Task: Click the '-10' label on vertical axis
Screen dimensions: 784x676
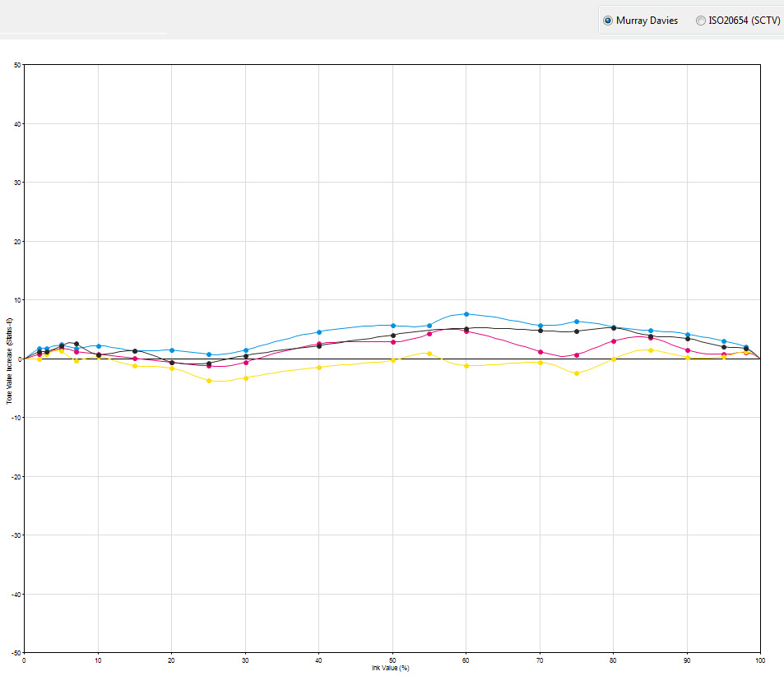Action: [x=16, y=418]
